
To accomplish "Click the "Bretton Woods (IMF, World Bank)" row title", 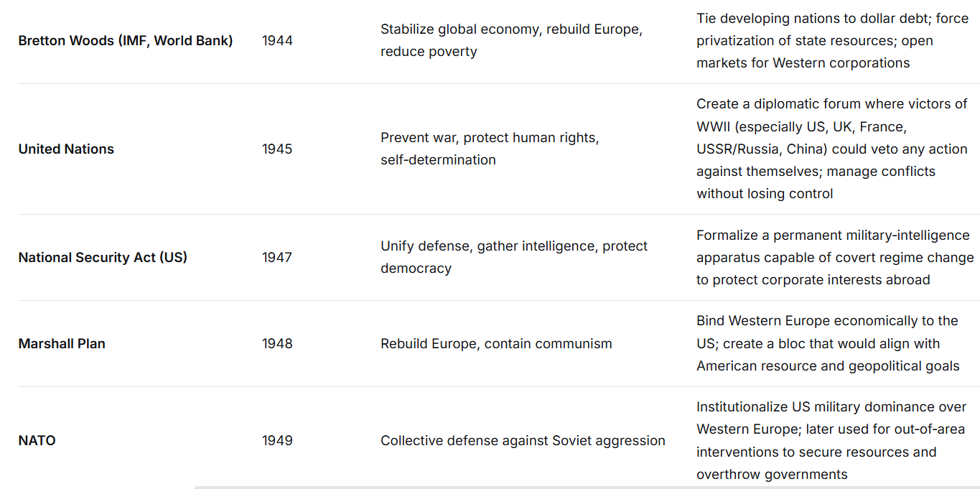I will 126,41.
